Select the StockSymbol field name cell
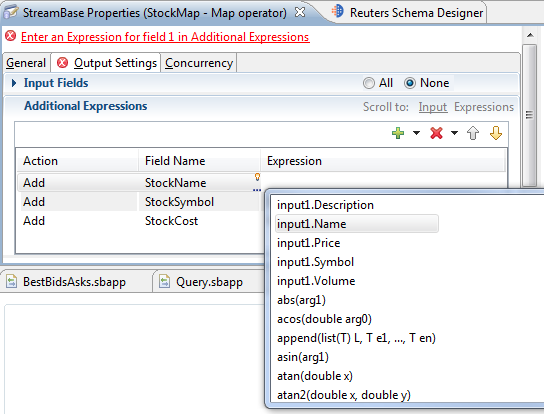This screenshot has width=544, height=414. tap(199, 202)
